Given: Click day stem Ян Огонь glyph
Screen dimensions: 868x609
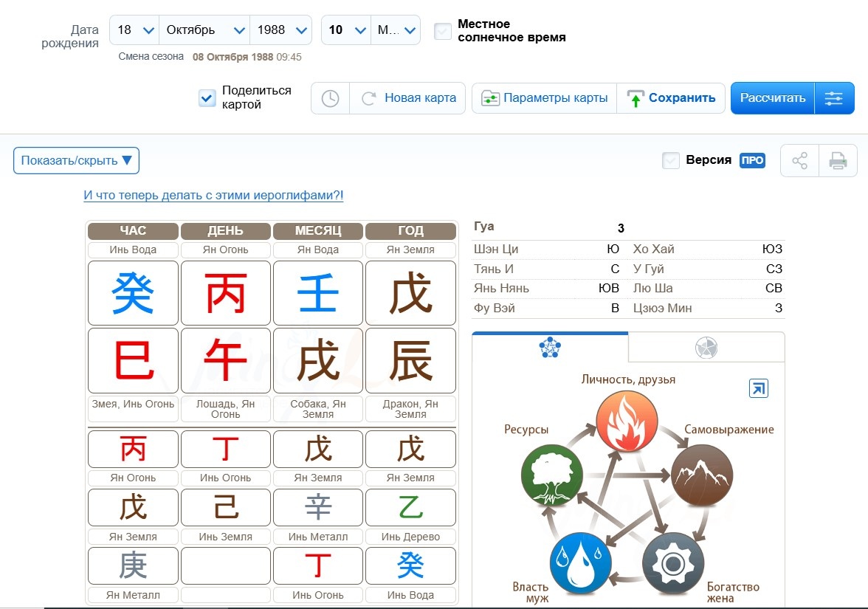Looking at the screenshot, I should pyautogui.click(x=225, y=293).
